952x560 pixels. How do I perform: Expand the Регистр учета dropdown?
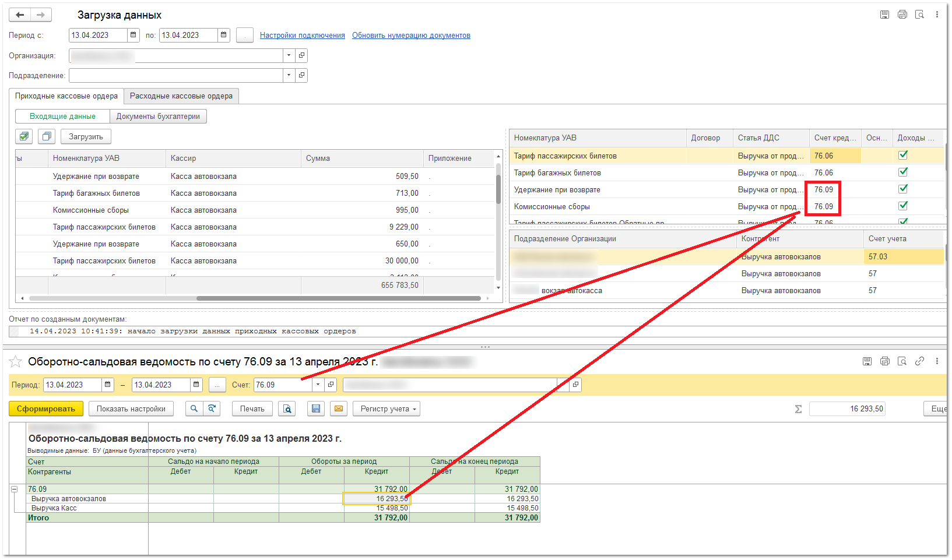coord(386,409)
